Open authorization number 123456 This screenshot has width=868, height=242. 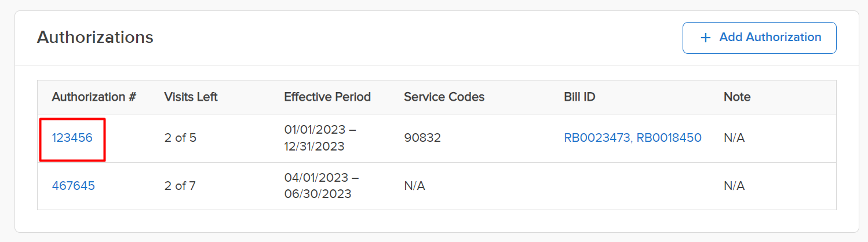pos(72,138)
